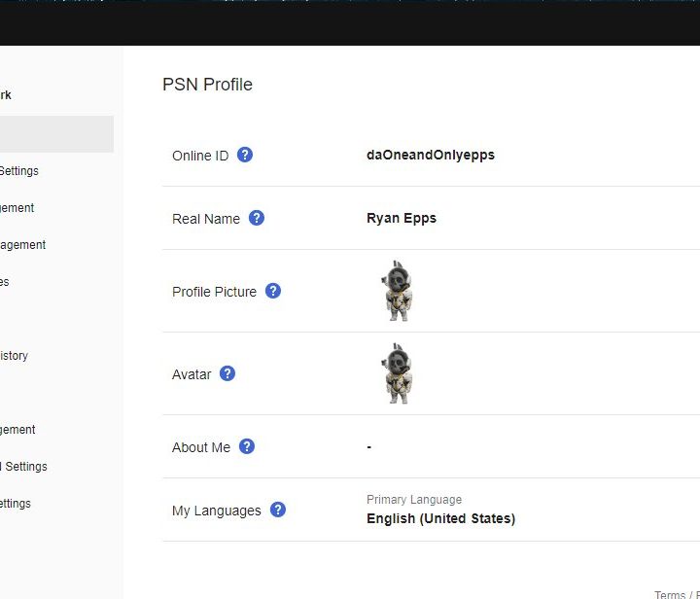Click the About Me field label
This screenshot has width=700, height=599.
(201, 447)
